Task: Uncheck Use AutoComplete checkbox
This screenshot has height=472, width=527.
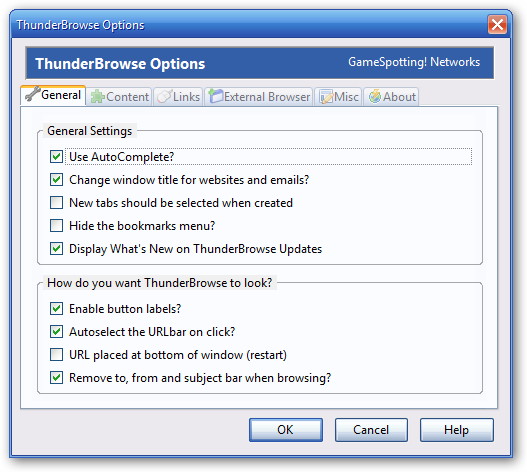Action: pyautogui.click(x=56, y=157)
